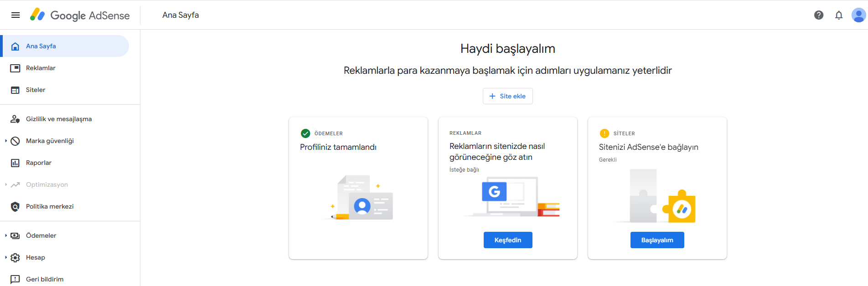Image resolution: width=868 pixels, height=286 pixels.
Task: Click the Keşfedin button
Action: (507, 240)
